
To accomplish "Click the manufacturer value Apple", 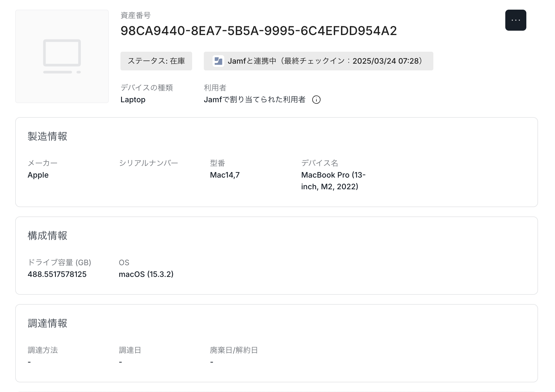I will tap(38, 175).
